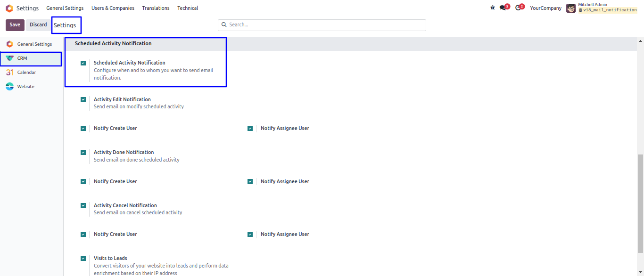Uncheck the Scheduled Activity Notification checkbox
Image resolution: width=644 pixels, height=276 pixels.
[x=83, y=63]
